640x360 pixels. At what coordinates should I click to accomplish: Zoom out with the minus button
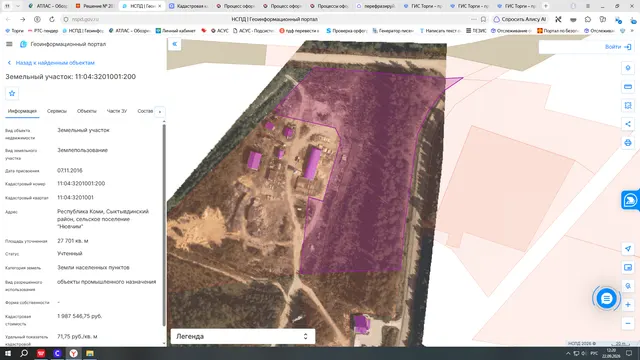[628, 323]
